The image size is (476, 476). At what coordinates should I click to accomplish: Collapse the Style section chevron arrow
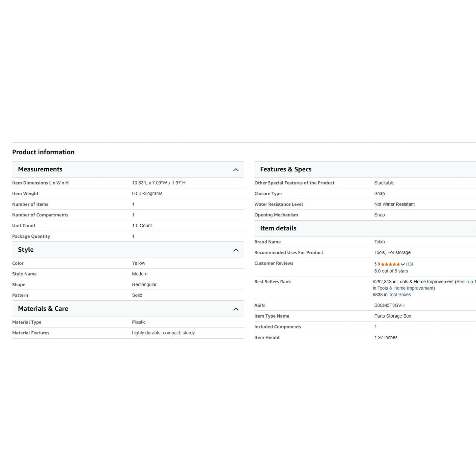click(236, 250)
